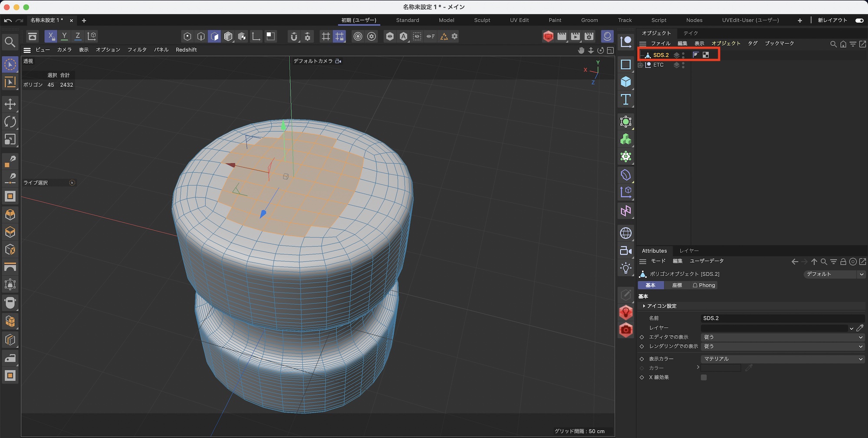Open the 座標 attributes tab

tap(677, 285)
